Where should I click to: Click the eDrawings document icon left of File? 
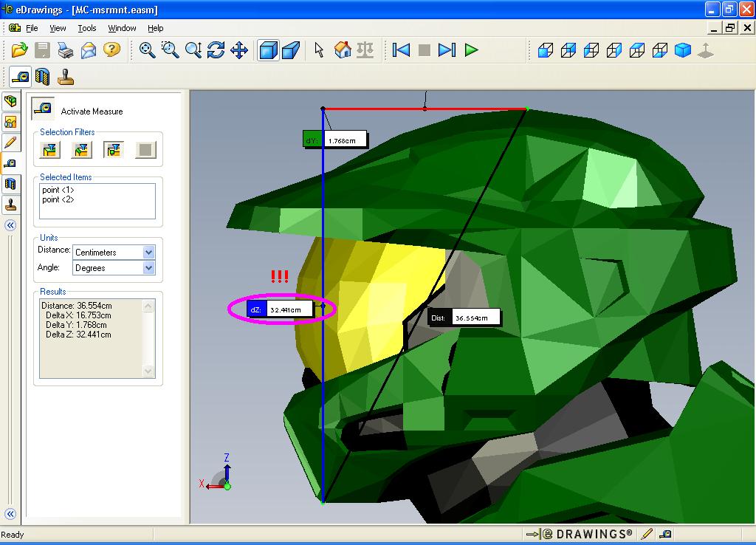[x=15, y=28]
